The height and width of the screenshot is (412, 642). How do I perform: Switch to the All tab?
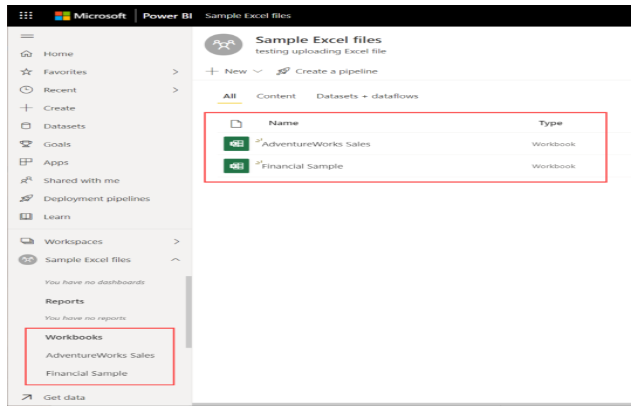click(230, 96)
